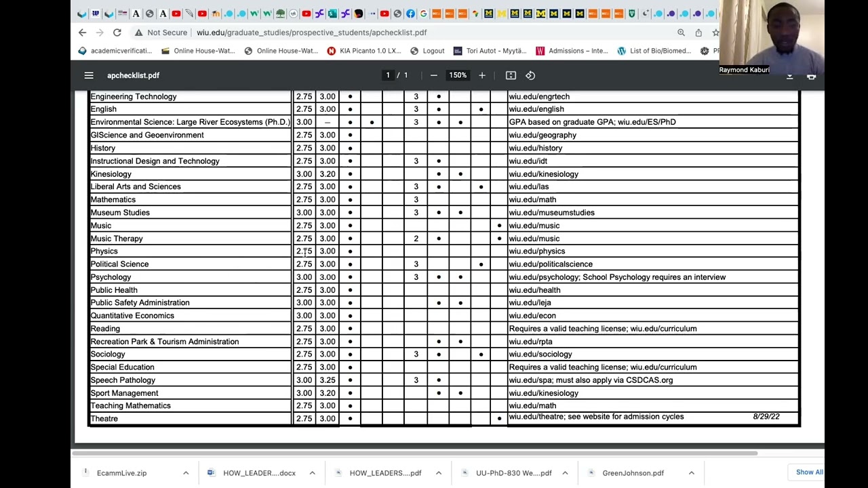Image resolution: width=868 pixels, height=488 pixels.
Task: Expand options for GreenJohnson.pdf download
Action: pos(692,473)
